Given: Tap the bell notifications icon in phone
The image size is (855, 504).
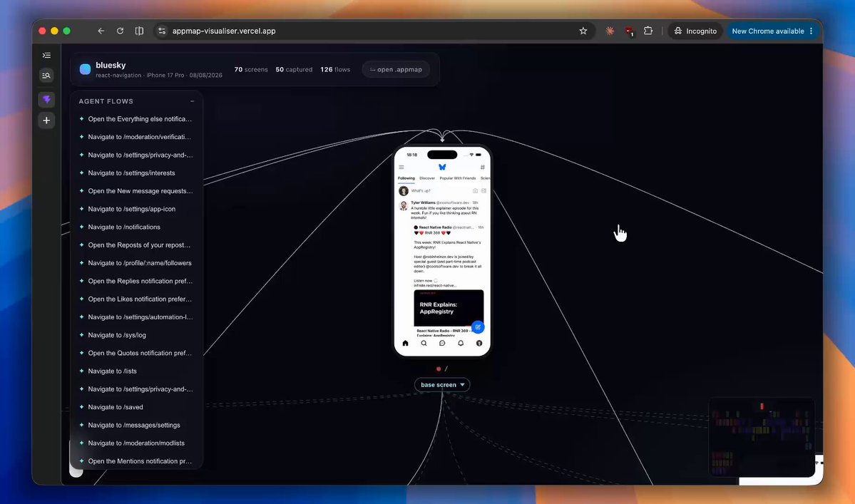Looking at the screenshot, I should click(x=461, y=344).
